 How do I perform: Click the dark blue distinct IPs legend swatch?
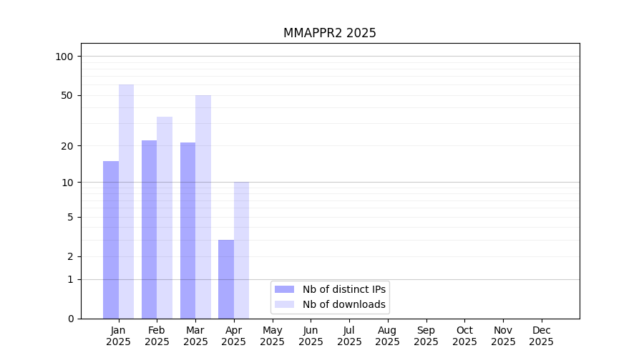coord(284,289)
